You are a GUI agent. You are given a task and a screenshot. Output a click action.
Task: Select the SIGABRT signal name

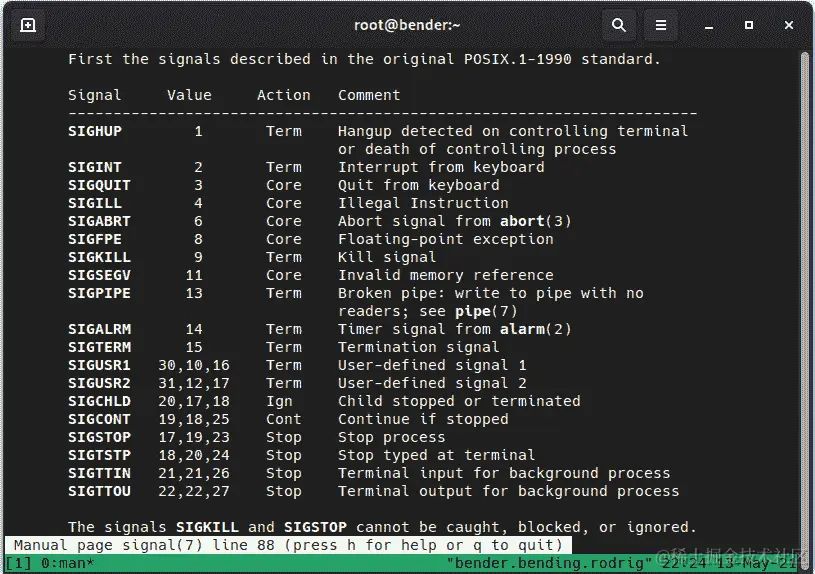[99, 221]
